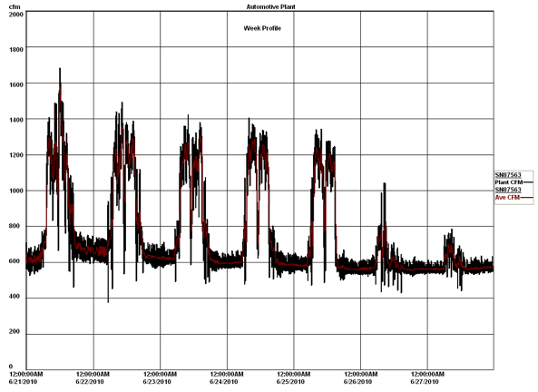Click the 6/21/2010 date label
The width and height of the screenshot is (538, 392).
(x=23, y=382)
